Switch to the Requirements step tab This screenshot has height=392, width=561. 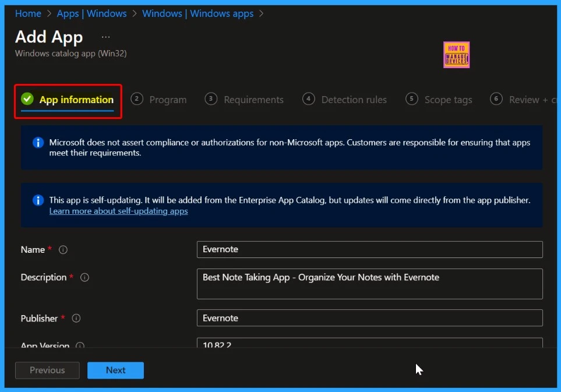244,100
